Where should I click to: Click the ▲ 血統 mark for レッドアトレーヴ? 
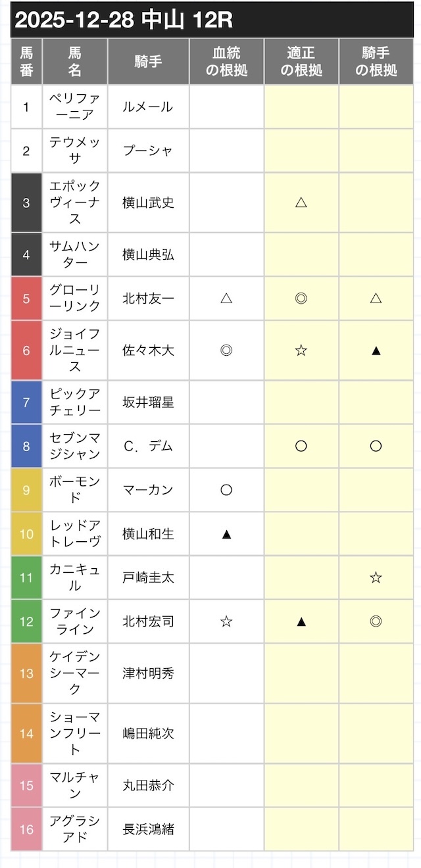pyautogui.click(x=226, y=534)
